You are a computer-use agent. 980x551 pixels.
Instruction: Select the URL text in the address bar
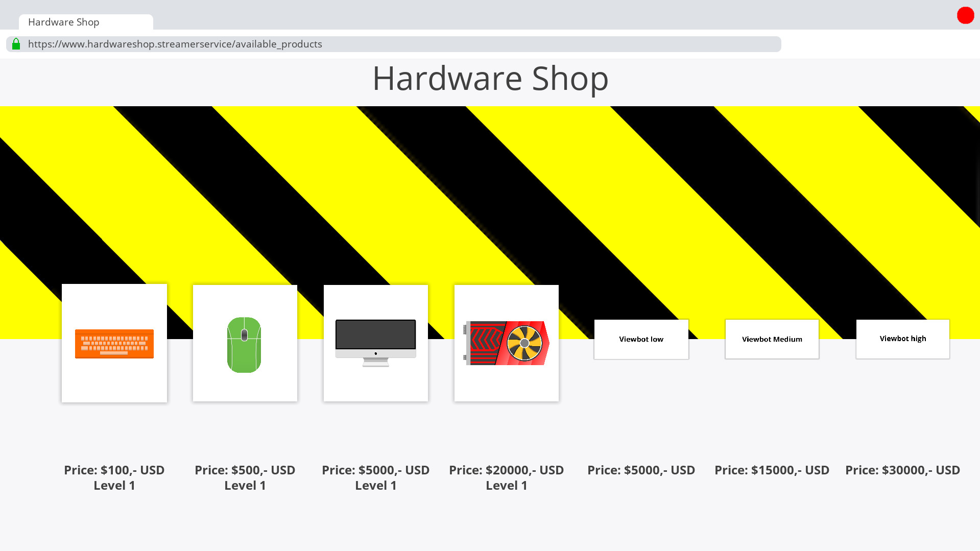175,44
